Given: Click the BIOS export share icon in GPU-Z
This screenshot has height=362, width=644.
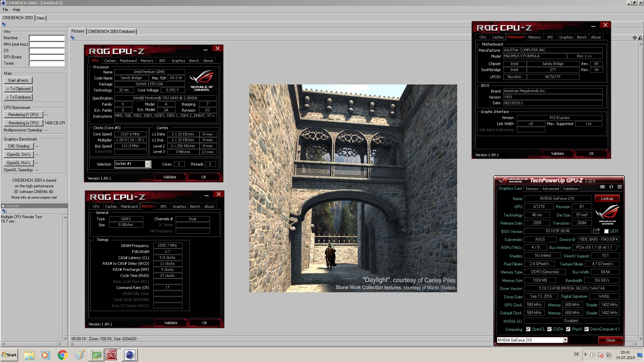Looking at the screenshot, I should click(596, 231).
